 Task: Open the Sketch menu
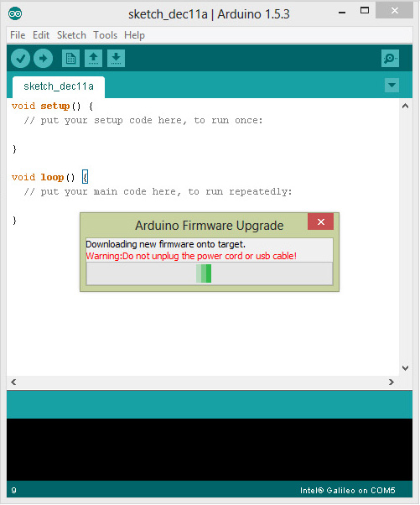tap(71, 35)
